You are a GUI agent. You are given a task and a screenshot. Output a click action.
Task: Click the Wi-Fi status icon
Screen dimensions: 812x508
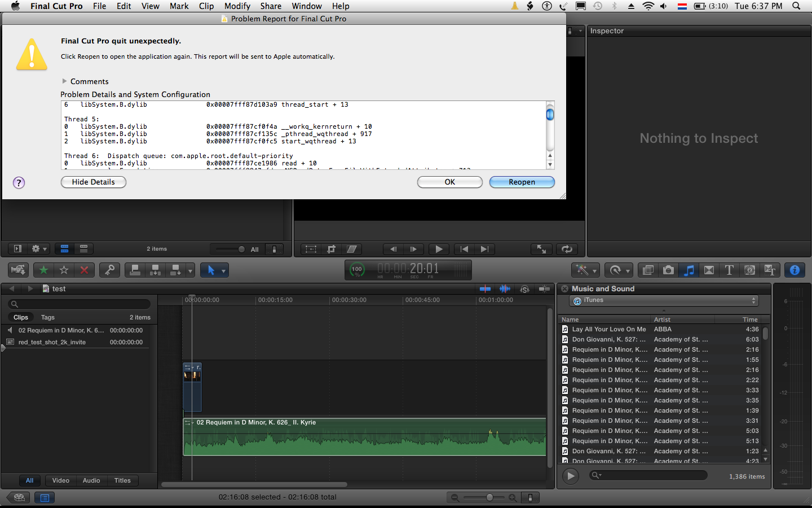point(648,6)
